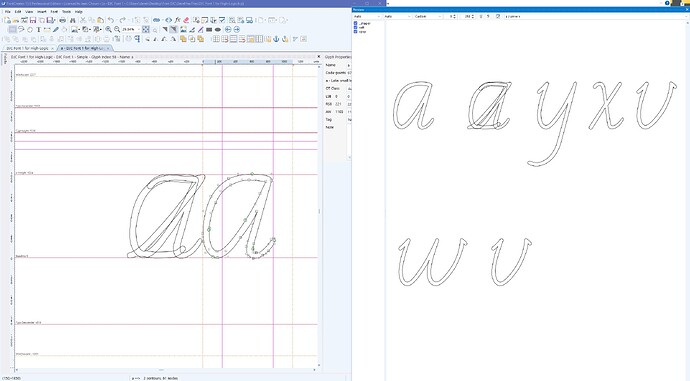Viewport: 690px width, 381px height.
Task: Click the Redo arrow icon
Action: 123,20
